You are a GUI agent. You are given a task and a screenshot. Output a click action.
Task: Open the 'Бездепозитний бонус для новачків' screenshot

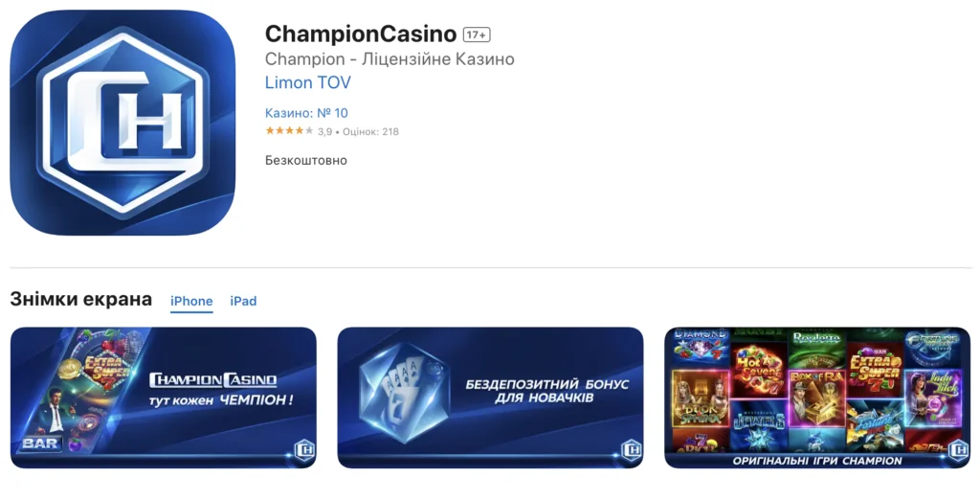click(x=490, y=397)
